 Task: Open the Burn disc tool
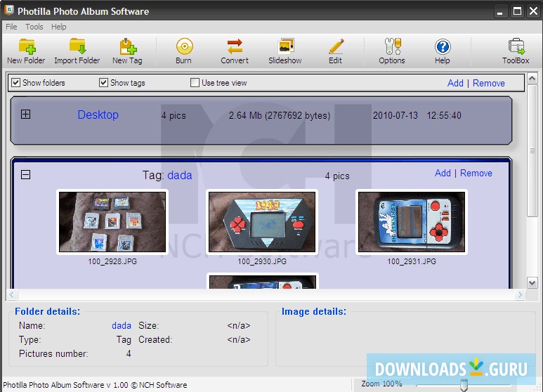[x=184, y=51]
